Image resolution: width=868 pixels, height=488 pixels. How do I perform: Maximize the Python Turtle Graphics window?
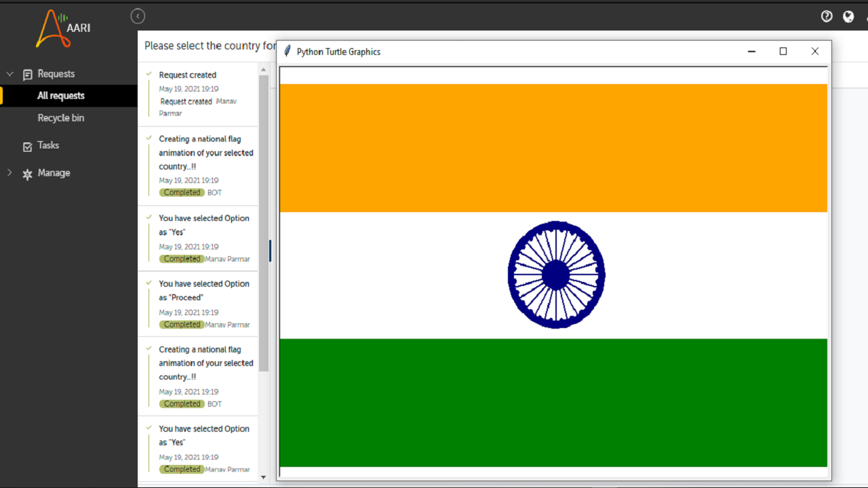[783, 52]
